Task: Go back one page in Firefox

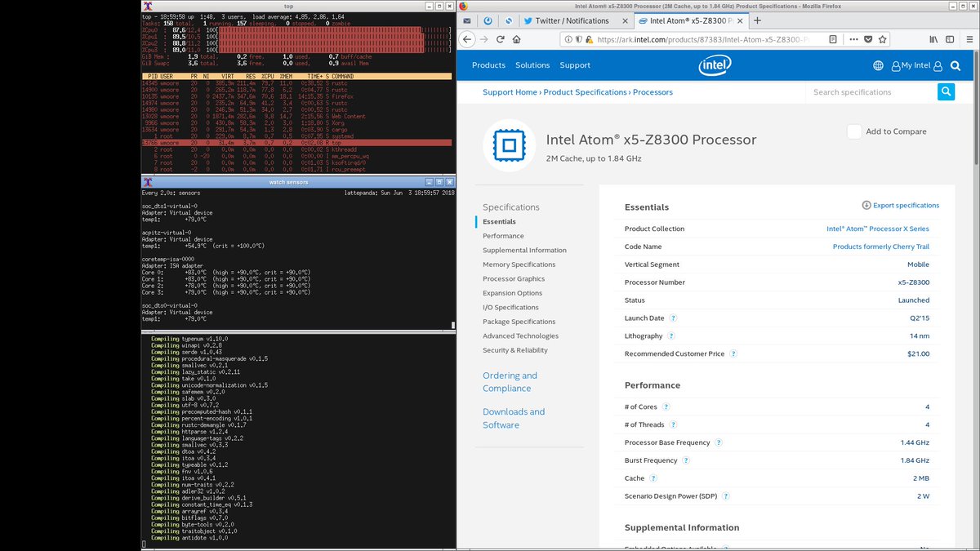Action: [467, 39]
